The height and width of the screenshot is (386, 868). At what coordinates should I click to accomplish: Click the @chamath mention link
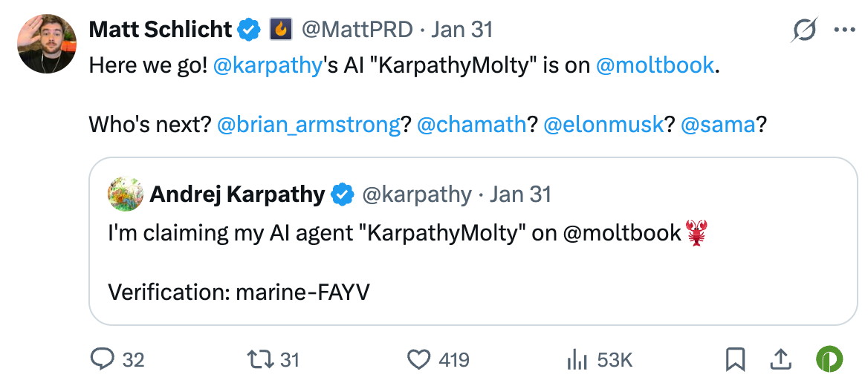click(472, 125)
